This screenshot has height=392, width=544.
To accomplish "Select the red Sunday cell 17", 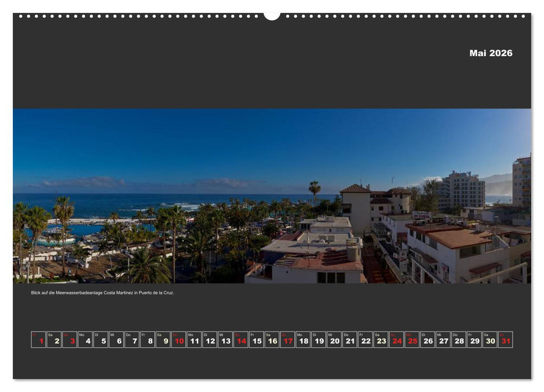I will click(x=289, y=339).
